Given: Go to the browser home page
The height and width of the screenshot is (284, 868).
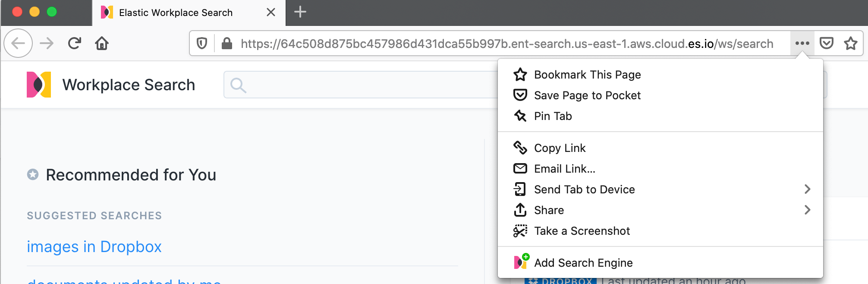Looking at the screenshot, I should pyautogui.click(x=102, y=43).
